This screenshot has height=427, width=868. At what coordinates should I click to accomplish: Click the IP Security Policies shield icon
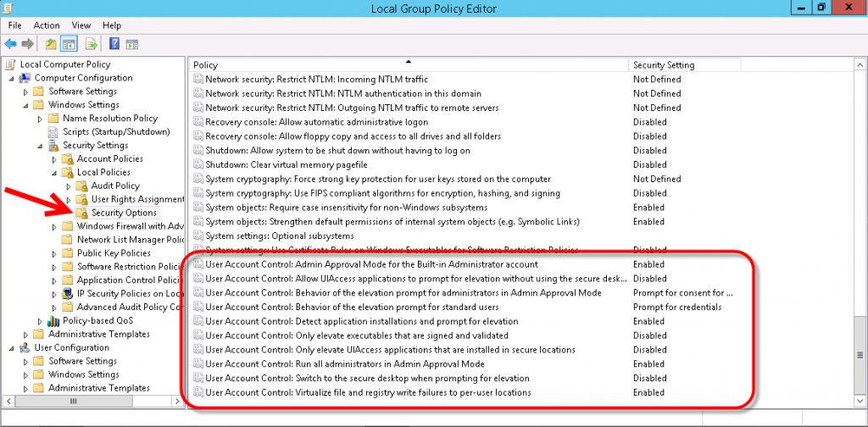tap(68, 294)
